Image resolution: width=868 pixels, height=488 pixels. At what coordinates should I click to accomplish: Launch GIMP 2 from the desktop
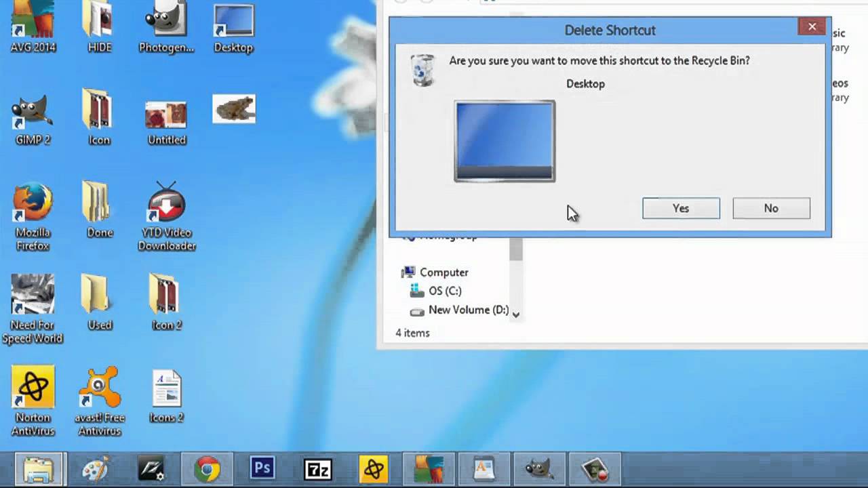pos(32,116)
